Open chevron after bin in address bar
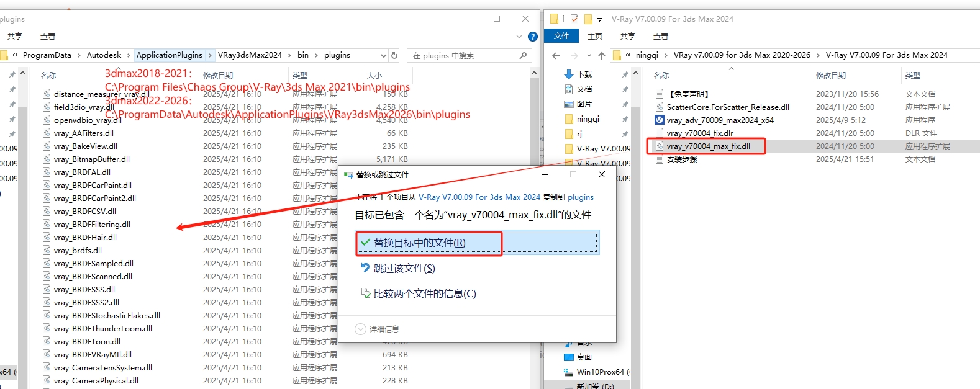 coord(316,55)
